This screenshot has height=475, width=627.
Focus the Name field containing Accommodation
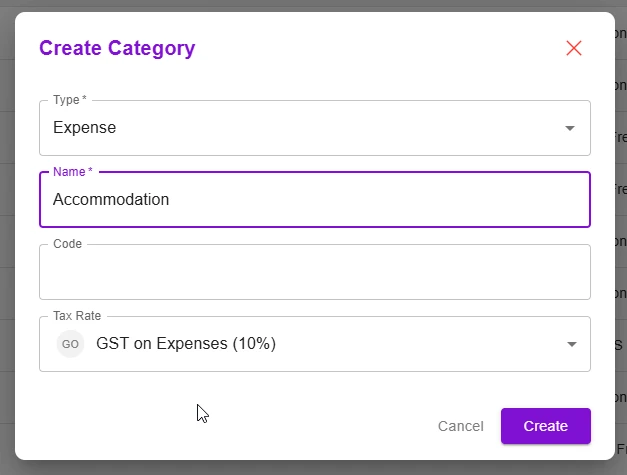[314, 200]
